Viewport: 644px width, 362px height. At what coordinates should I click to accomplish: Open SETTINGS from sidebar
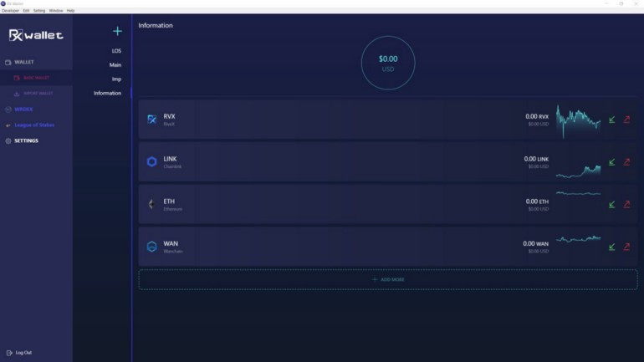pos(26,140)
